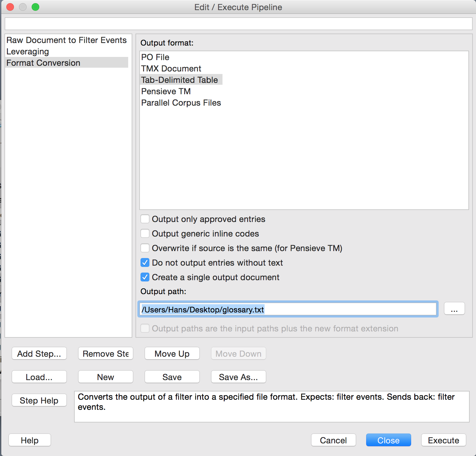Open the browse ellipsis button for output path
The image size is (476, 456).
454,309
